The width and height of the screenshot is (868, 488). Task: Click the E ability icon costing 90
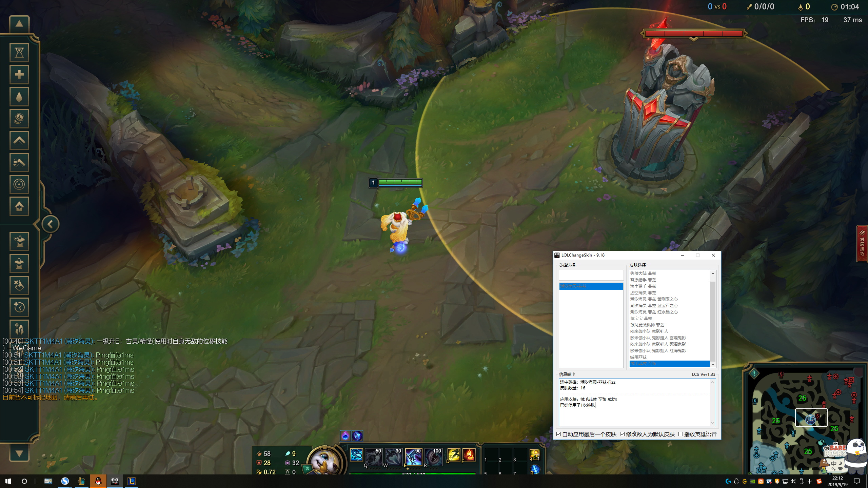(413, 456)
